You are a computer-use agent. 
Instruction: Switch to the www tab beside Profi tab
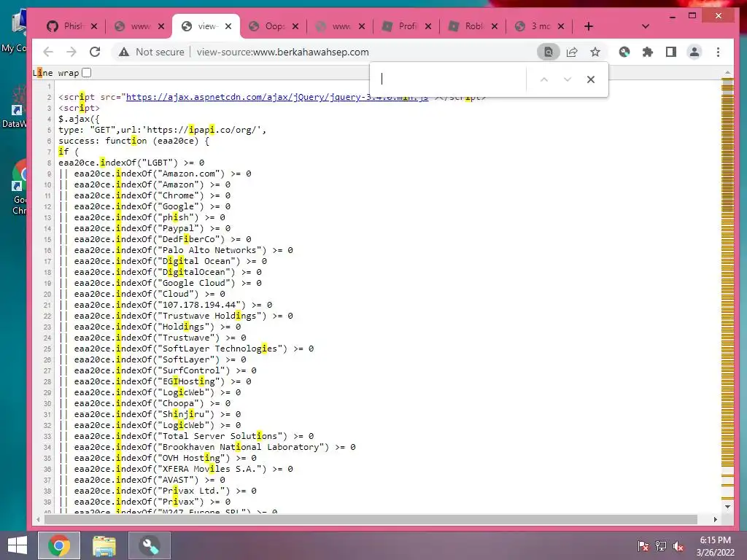click(334, 26)
